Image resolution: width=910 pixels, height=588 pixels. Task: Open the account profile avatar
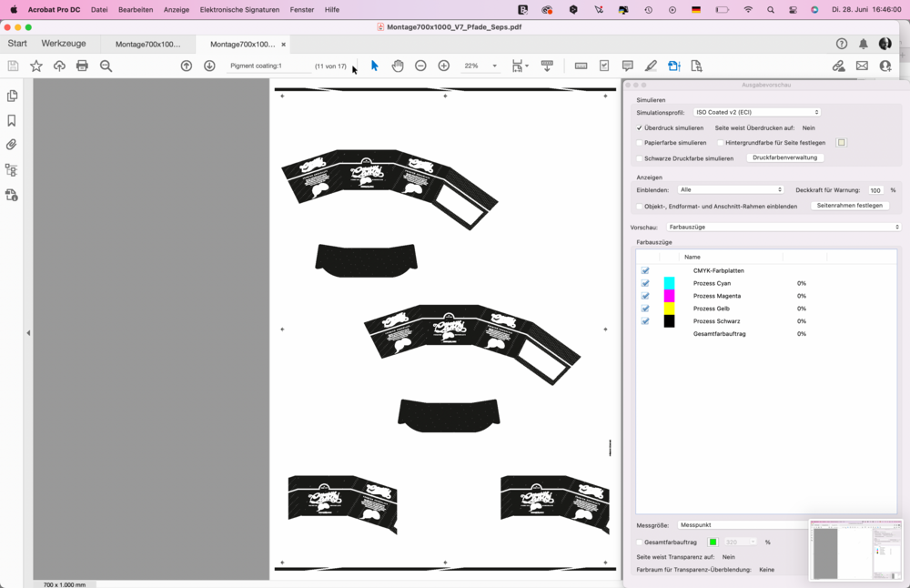click(885, 44)
